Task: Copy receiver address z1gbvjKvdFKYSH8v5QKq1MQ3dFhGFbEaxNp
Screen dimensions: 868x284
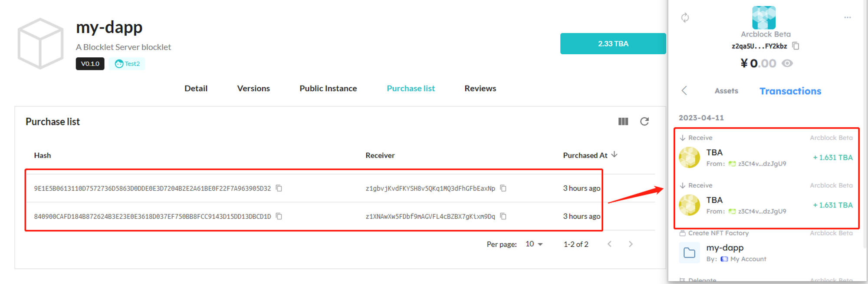Action: [503, 188]
